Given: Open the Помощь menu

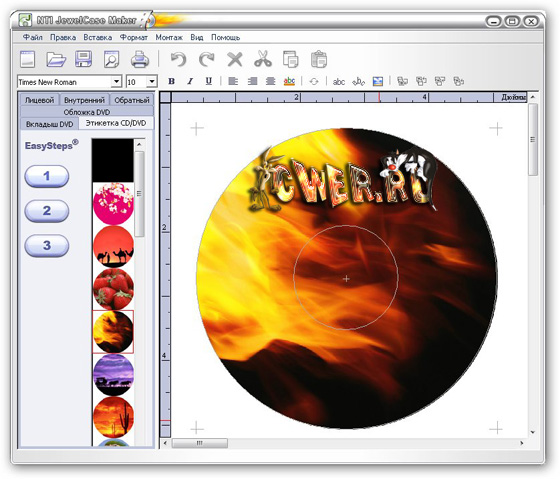Looking at the screenshot, I should tap(225, 37).
